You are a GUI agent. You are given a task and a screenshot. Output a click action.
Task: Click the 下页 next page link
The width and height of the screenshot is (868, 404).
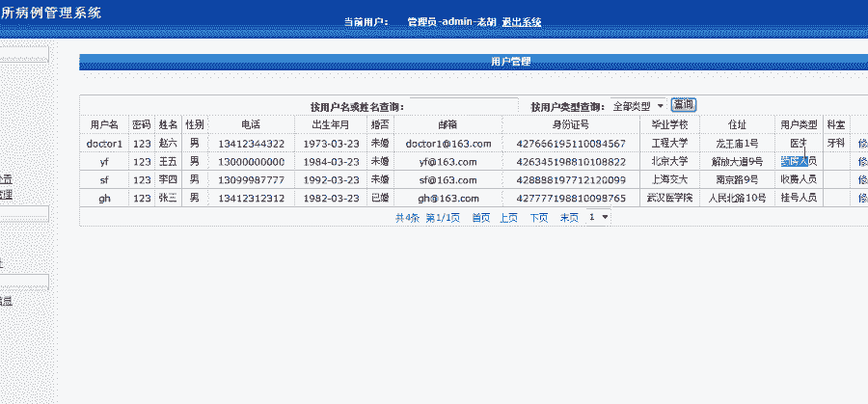(538, 218)
